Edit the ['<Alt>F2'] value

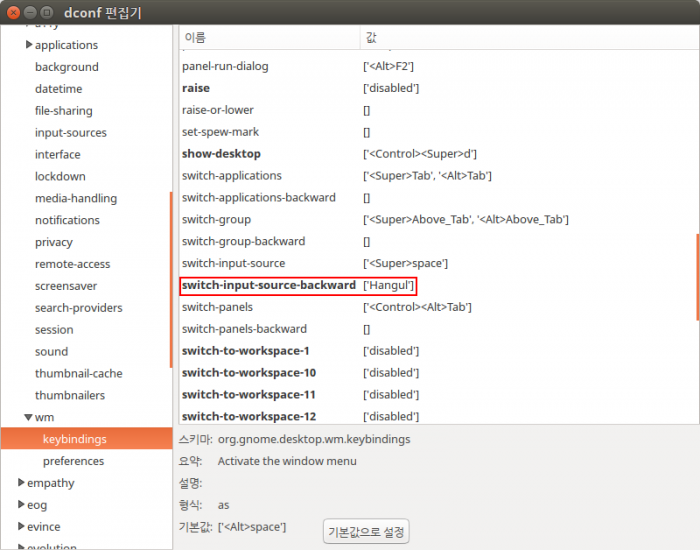click(x=388, y=67)
